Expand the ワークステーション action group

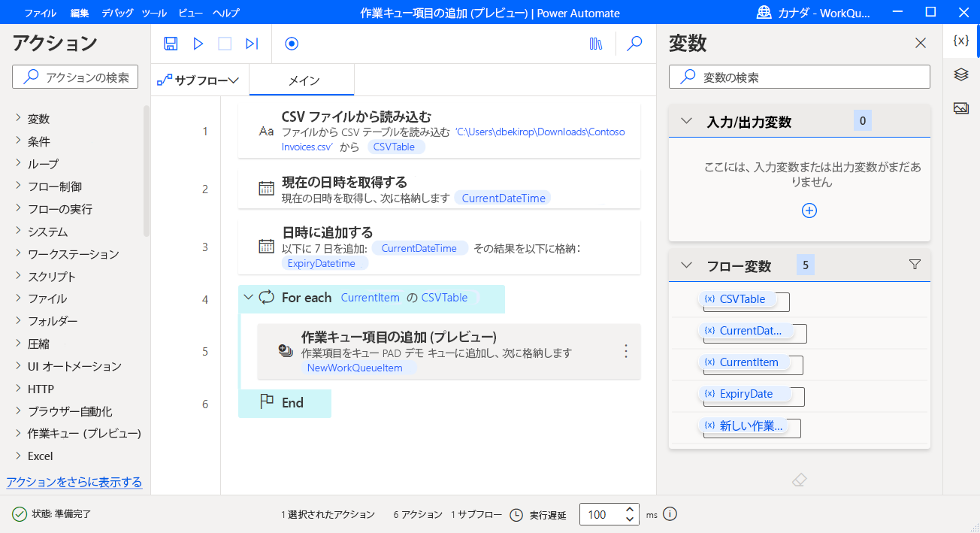click(x=18, y=253)
